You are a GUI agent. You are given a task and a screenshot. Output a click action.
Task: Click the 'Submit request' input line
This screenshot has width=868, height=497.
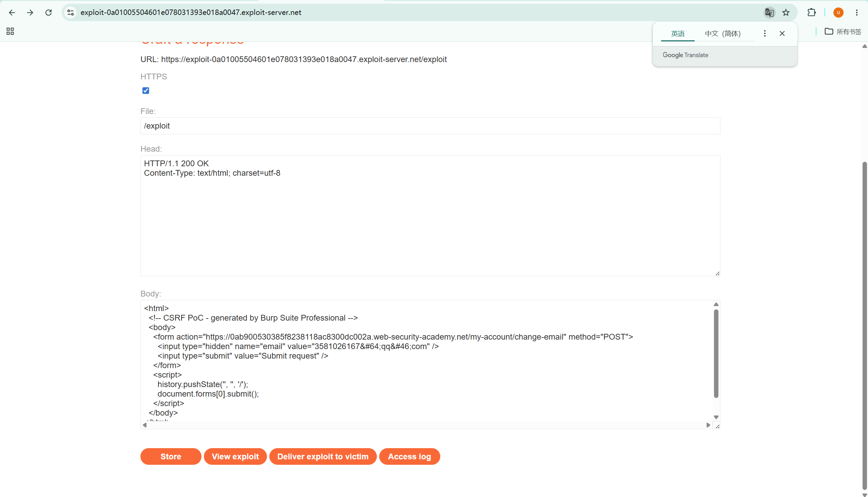pos(243,356)
